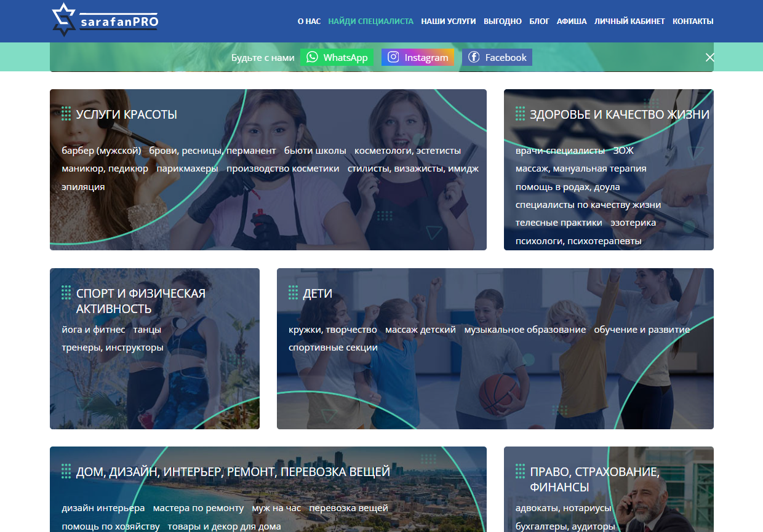
Task: Open the АФИША page
Action: click(x=572, y=21)
